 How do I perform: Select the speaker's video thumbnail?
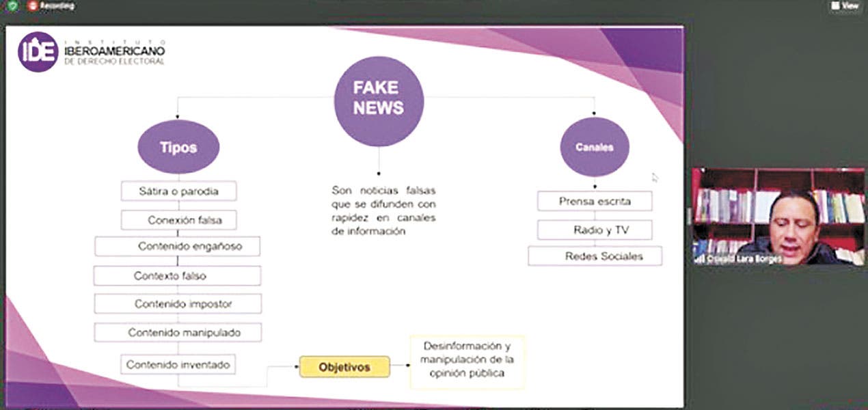pos(778,216)
